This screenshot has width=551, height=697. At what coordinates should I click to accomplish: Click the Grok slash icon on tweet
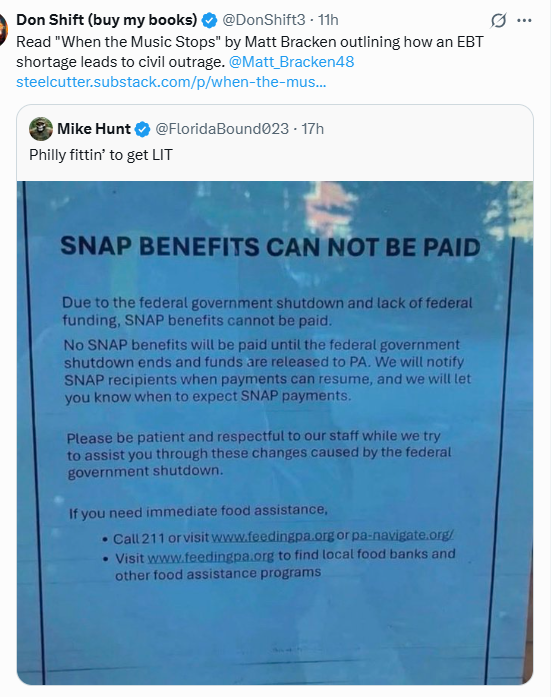(x=499, y=20)
